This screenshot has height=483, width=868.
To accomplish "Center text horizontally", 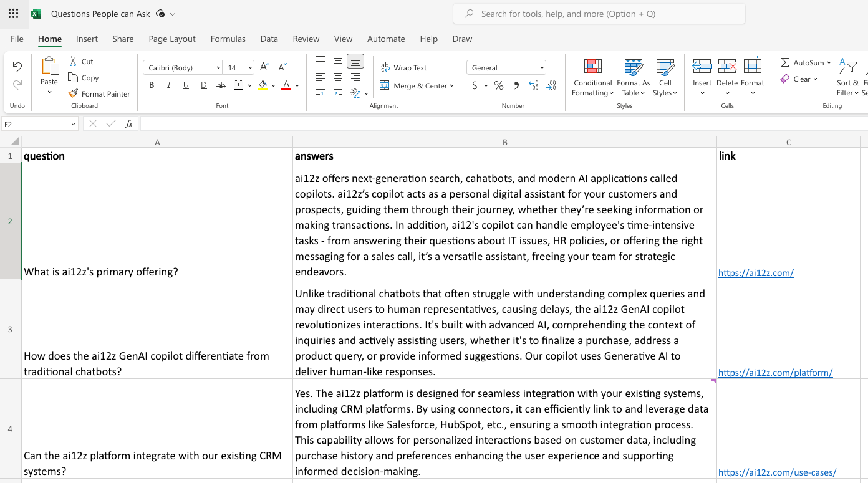I will point(338,77).
